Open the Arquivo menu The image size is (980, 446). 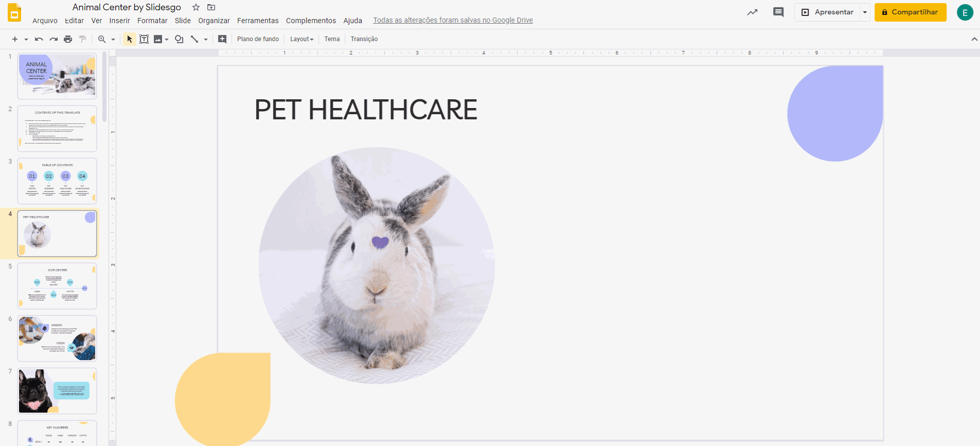pyautogui.click(x=45, y=21)
